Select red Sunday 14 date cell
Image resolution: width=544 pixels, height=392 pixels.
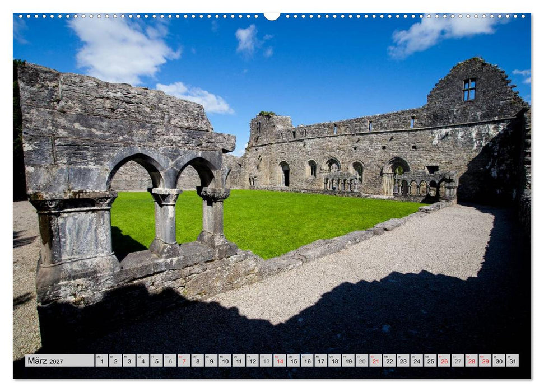280,361
